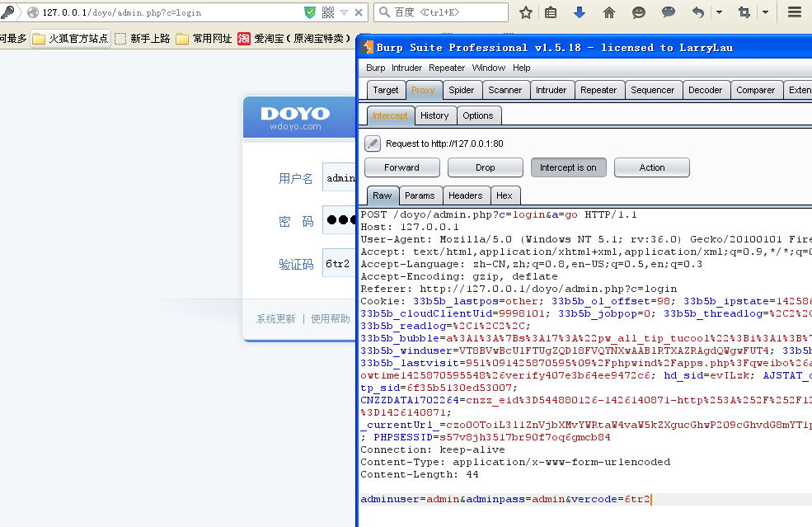Open the 爱淘宝 bookmark
The height and width of the screenshot is (527, 812).
(x=294, y=38)
